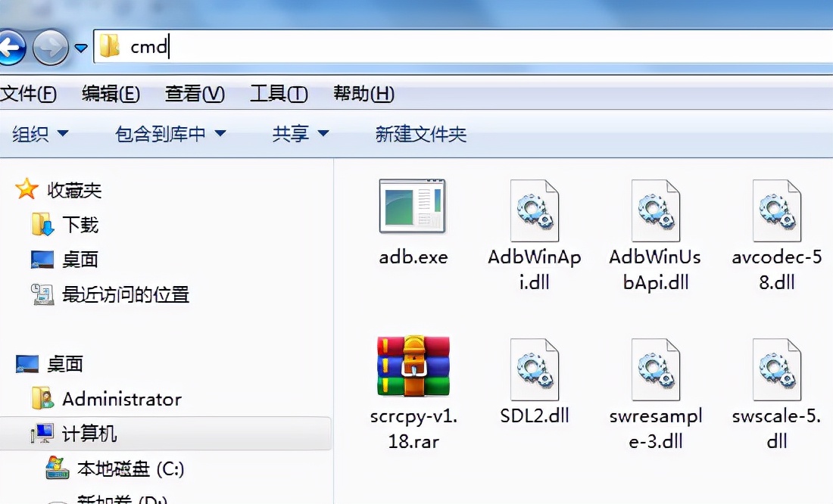Open 最近访问的位置 in favorites
The image size is (833, 504).
click(126, 294)
